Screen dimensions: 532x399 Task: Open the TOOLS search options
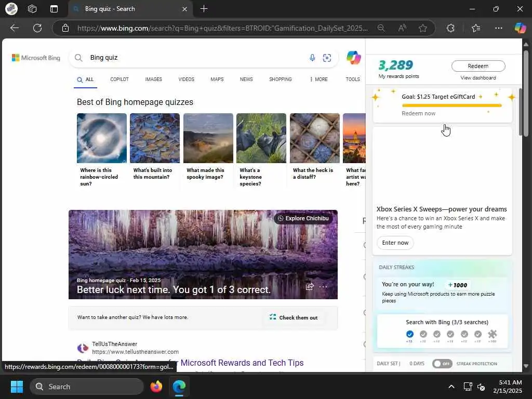click(353, 79)
